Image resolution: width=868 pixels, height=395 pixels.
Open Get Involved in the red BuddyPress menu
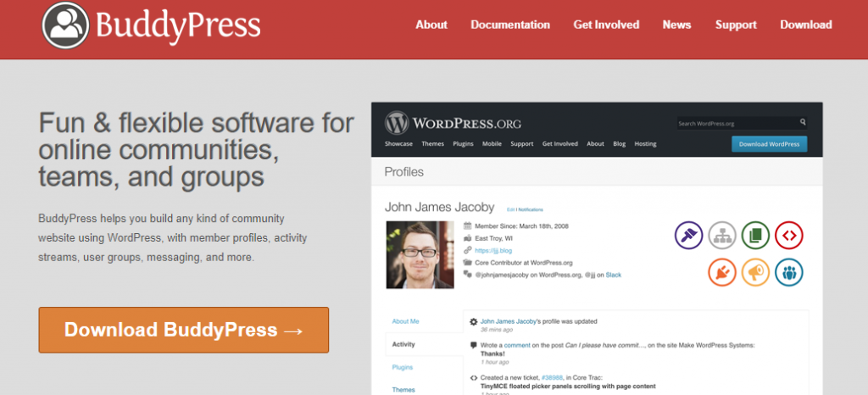tap(606, 25)
